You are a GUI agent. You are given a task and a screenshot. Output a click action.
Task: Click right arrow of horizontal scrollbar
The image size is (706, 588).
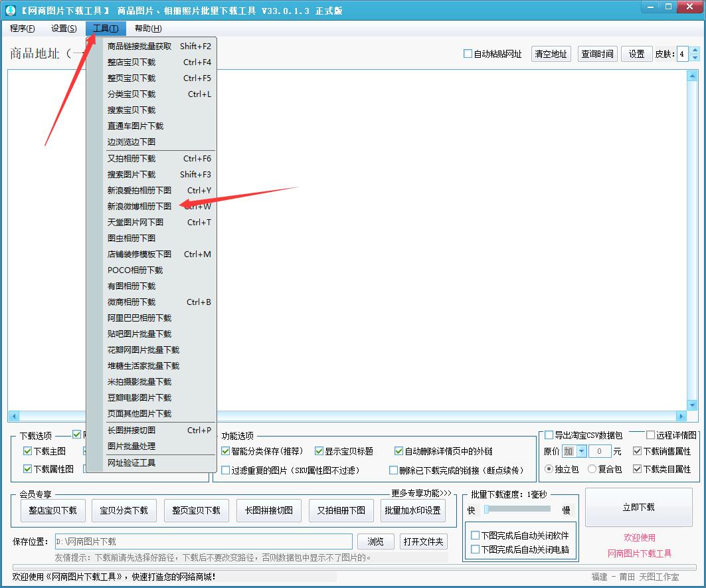coord(681,417)
